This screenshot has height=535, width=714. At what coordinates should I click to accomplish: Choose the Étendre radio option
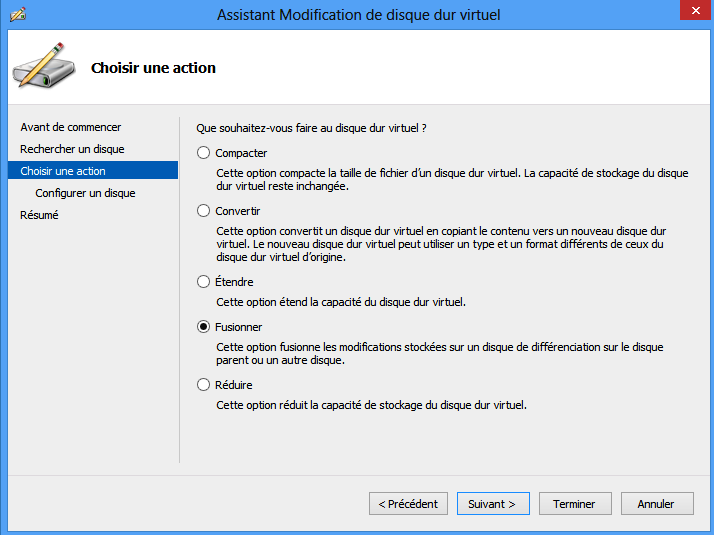pos(204,282)
